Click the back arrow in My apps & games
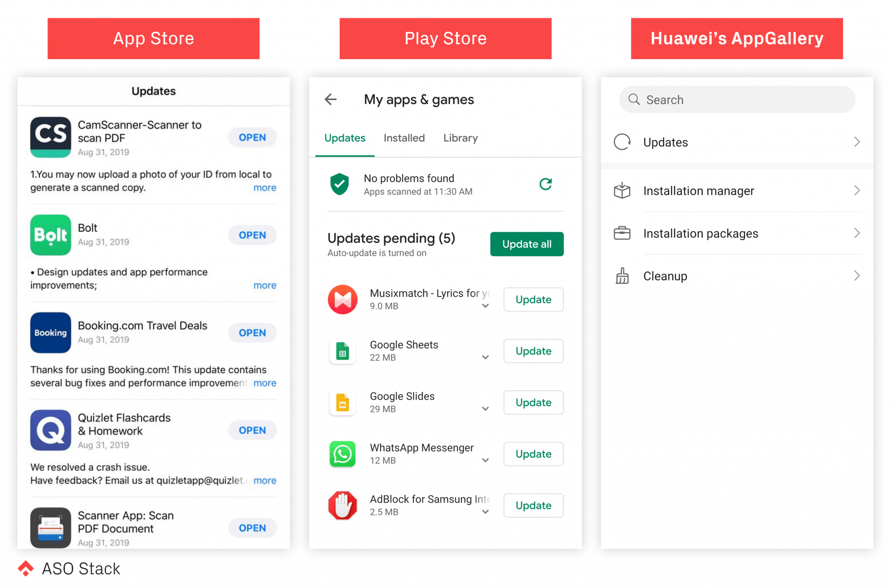This screenshot has height=588, width=891. click(331, 100)
